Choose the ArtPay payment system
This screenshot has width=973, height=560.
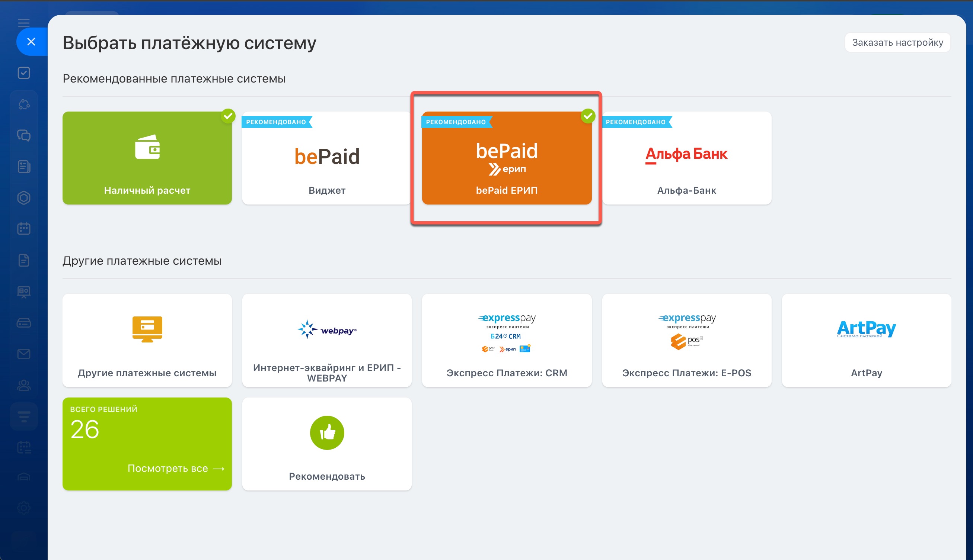click(866, 340)
